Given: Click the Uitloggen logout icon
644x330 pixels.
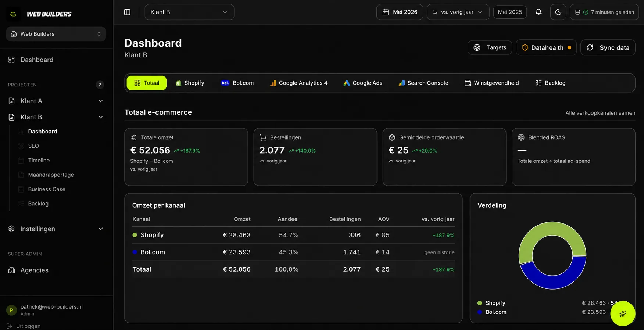Looking at the screenshot, I should pos(10,326).
